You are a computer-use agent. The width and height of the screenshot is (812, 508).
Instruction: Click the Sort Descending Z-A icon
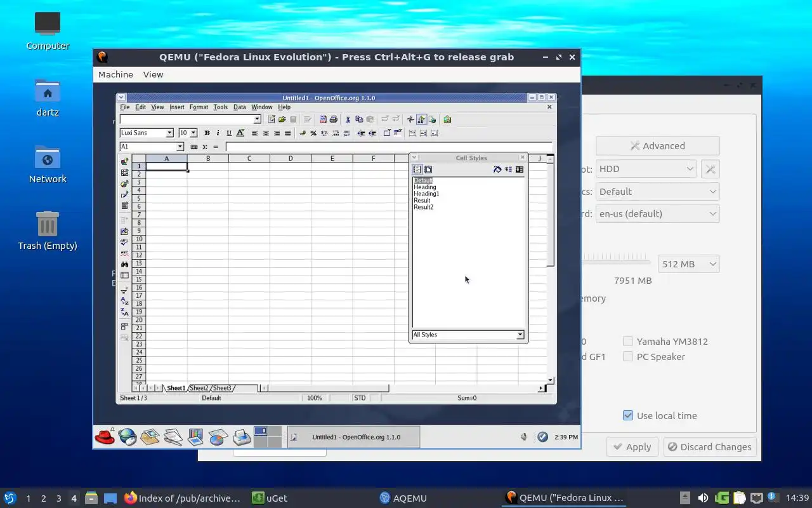pyautogui.click(x=124, y=312)
